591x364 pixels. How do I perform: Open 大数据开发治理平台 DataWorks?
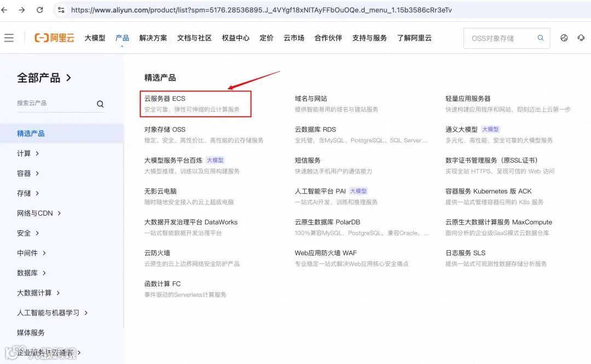[191, 222]
